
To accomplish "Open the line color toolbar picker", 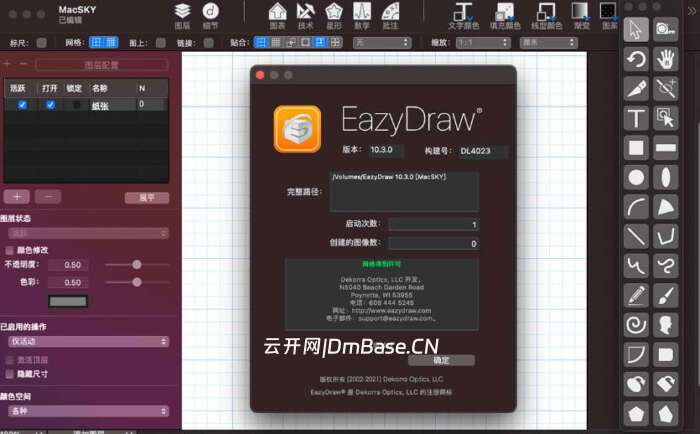I will coord(546,16).
